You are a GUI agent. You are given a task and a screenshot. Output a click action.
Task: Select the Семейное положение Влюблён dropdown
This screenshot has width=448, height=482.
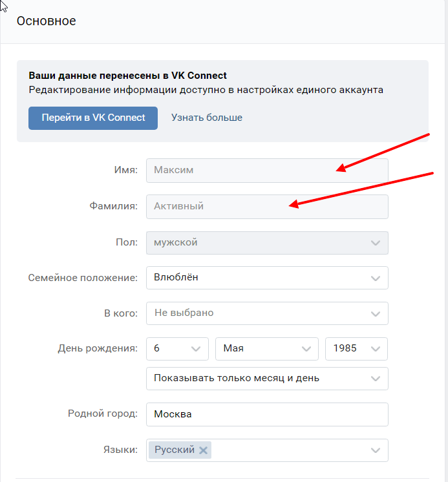(x=267, y=278)
